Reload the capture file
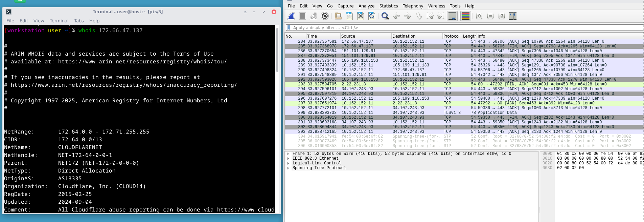The image size is (644, 222). (x=372, y=16)
